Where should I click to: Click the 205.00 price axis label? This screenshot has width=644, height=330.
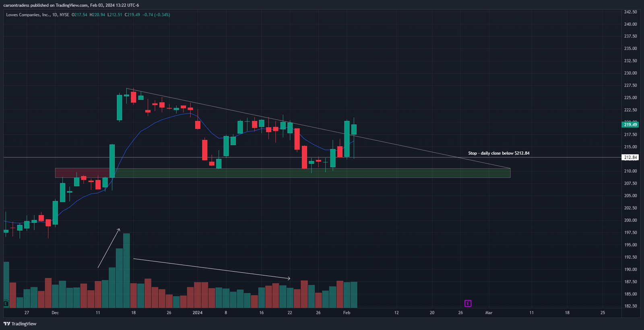click(x=630, y=196)
